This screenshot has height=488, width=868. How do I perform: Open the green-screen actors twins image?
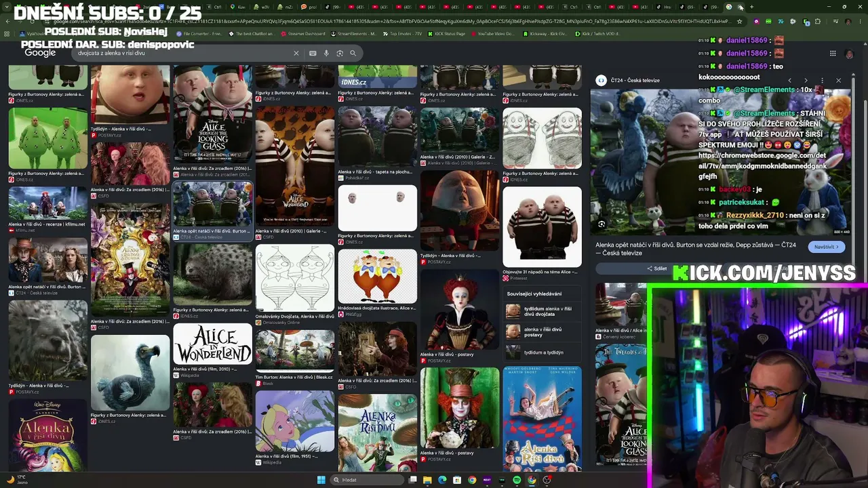47,138
